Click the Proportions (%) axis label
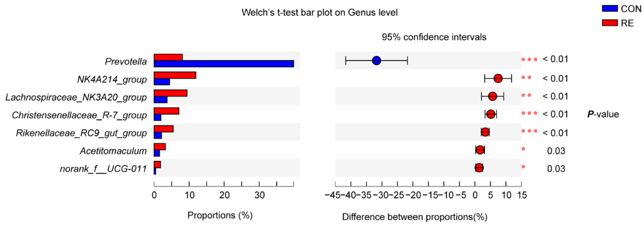Viewport: 644px width, 225px height. point(220,215)
